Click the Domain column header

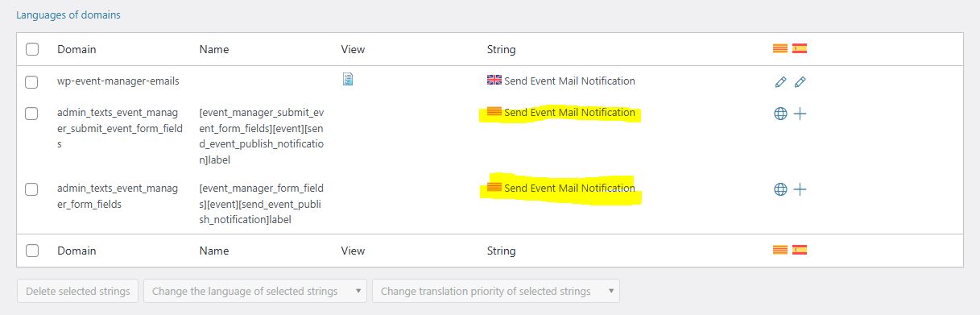point(76,49)
